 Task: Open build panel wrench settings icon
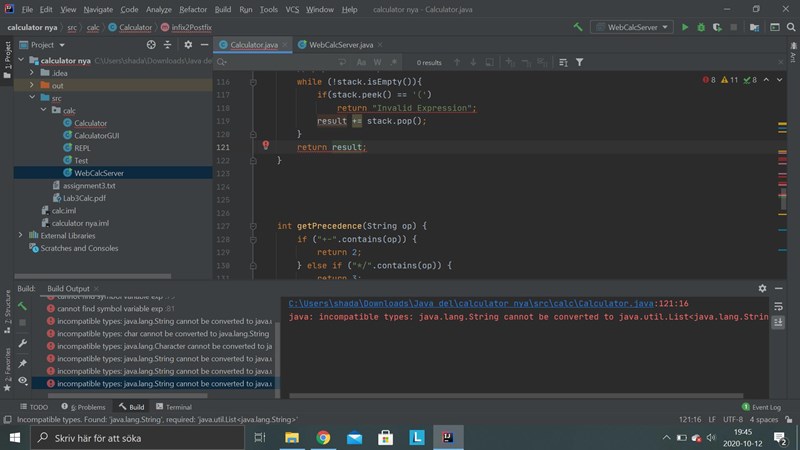click(x=22, y=343)
